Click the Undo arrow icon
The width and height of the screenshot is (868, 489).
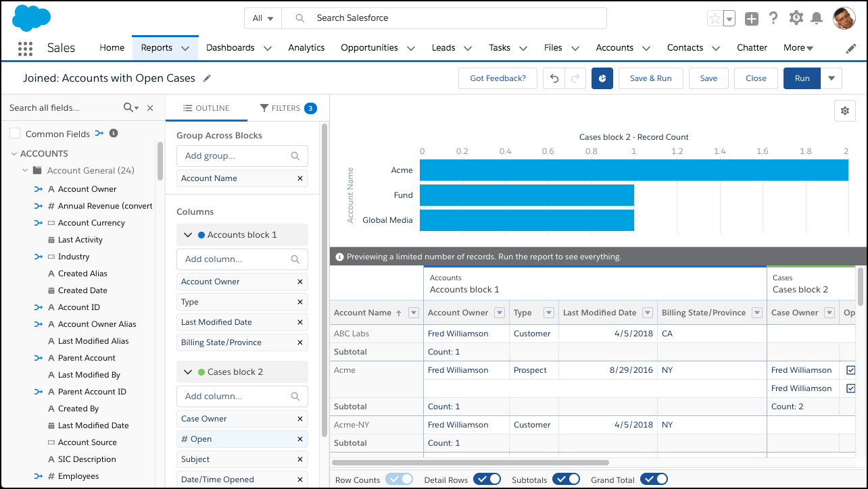[x=554, y=78]
